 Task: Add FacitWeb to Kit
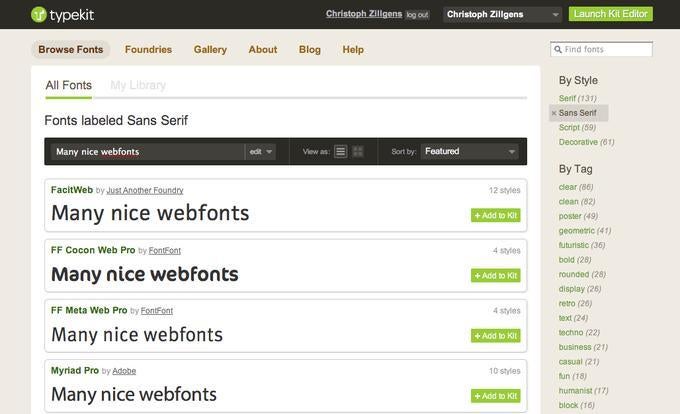496,215
